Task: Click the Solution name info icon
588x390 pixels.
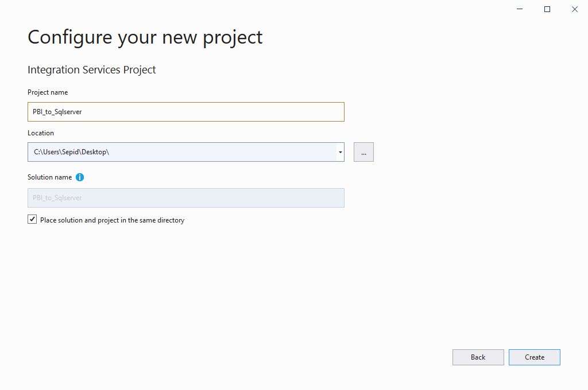Action: click(80, 177)
